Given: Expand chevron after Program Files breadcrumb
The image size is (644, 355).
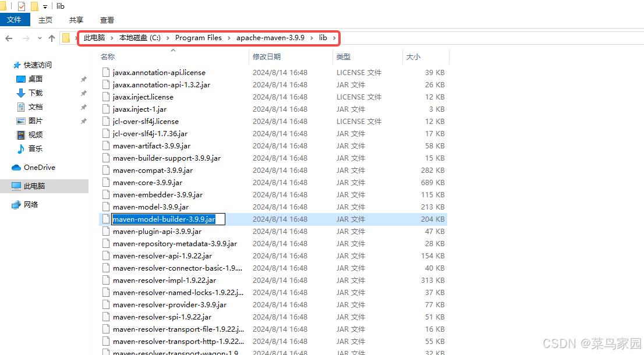Looking at the screenshot, I should (229, 38).
